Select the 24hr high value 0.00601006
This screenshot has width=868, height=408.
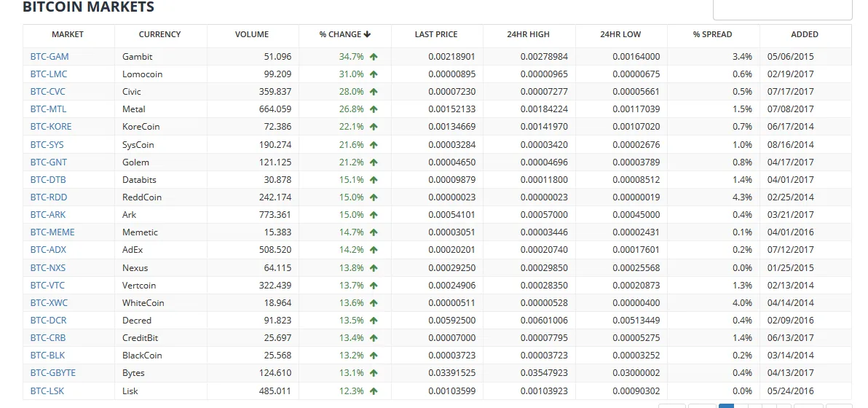click(544, 321)
